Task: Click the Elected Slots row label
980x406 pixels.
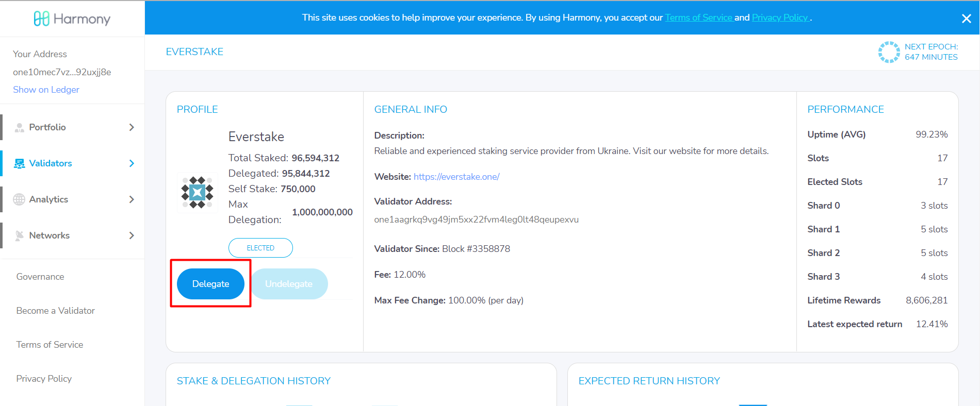Action: click(835, 182)
